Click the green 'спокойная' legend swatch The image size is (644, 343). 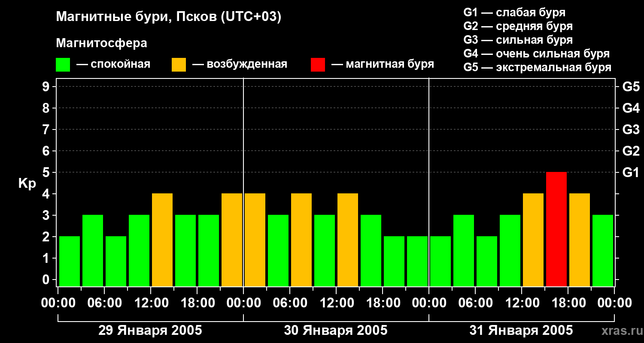pyautogui.click(x=63, y=65)
